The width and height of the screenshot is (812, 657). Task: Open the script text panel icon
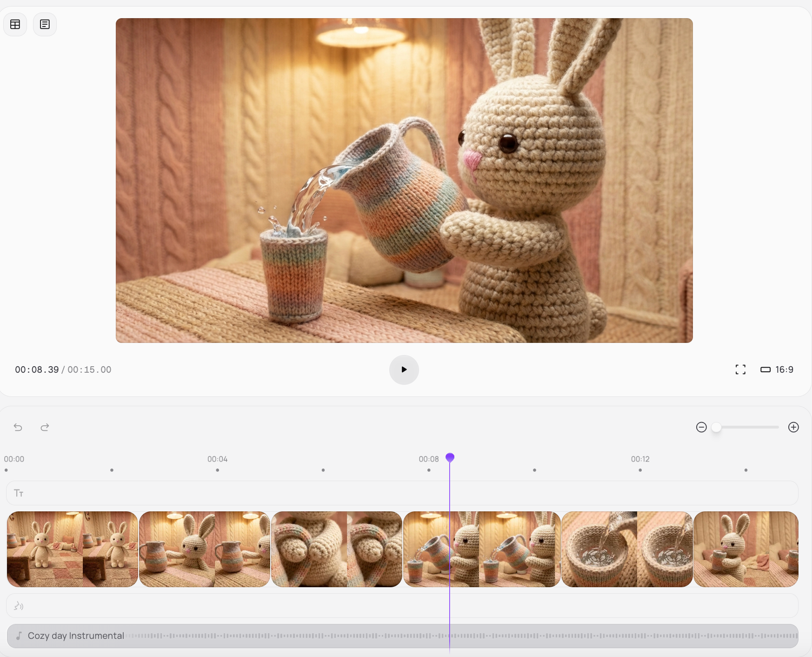point(45,24)
